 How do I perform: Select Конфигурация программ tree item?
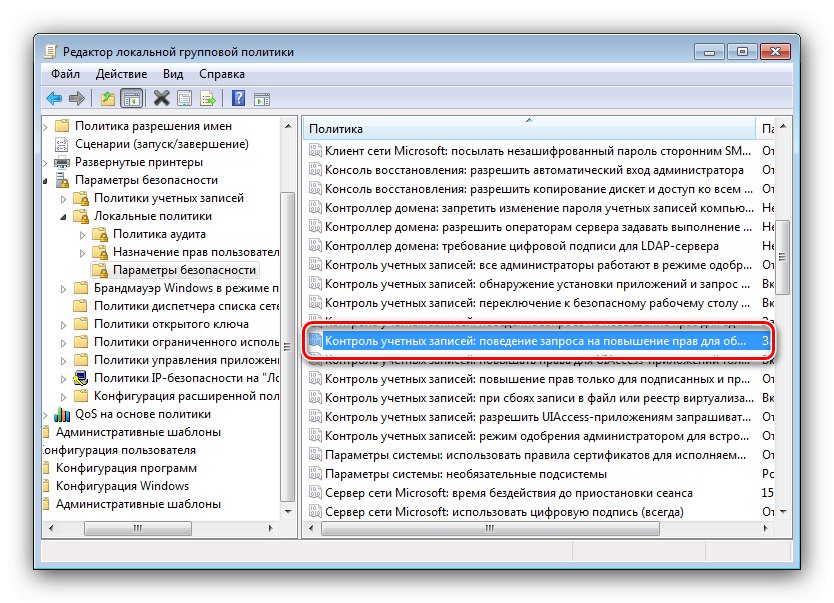tap(126, 468)
